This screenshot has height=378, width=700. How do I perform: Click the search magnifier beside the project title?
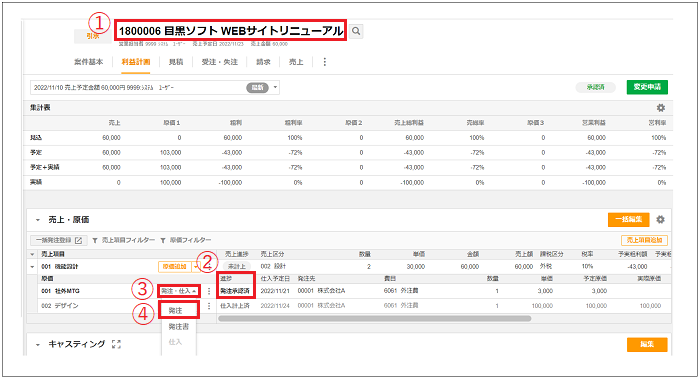click(x=356, y=31)
